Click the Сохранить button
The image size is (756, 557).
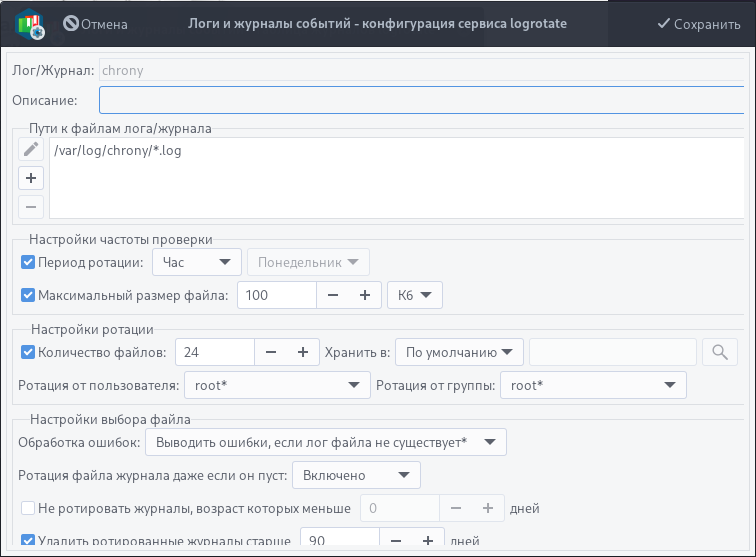(x=699, y=24)
